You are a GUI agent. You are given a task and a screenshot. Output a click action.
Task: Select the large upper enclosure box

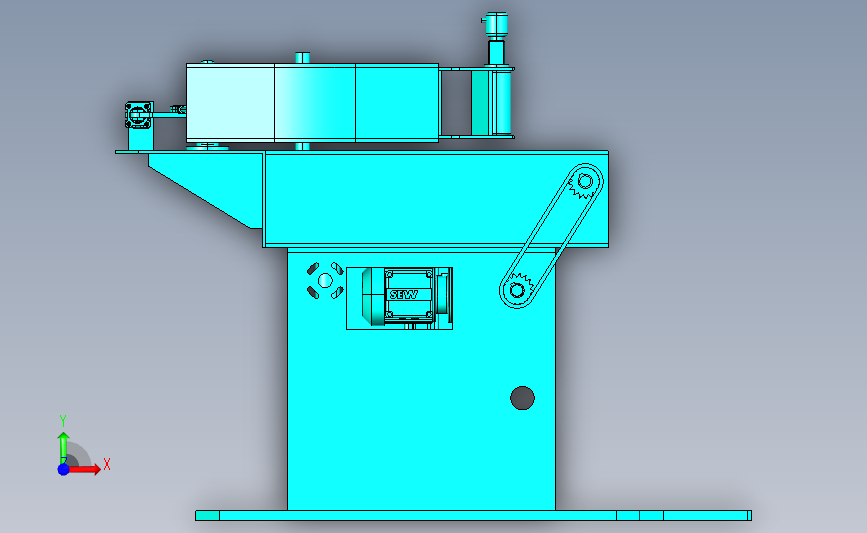pyautogui.click(x=313, y=103)
